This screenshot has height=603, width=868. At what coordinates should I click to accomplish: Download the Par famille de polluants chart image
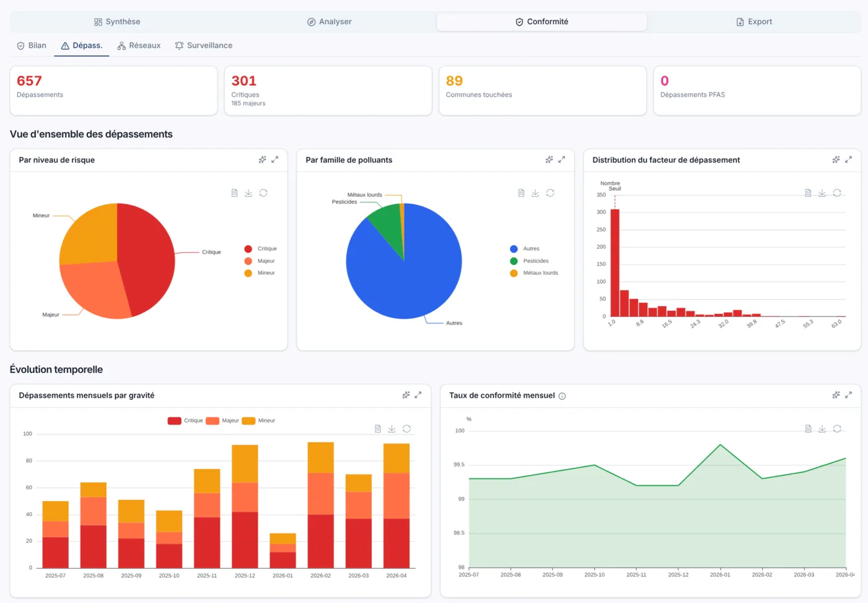tap(535, 193)
